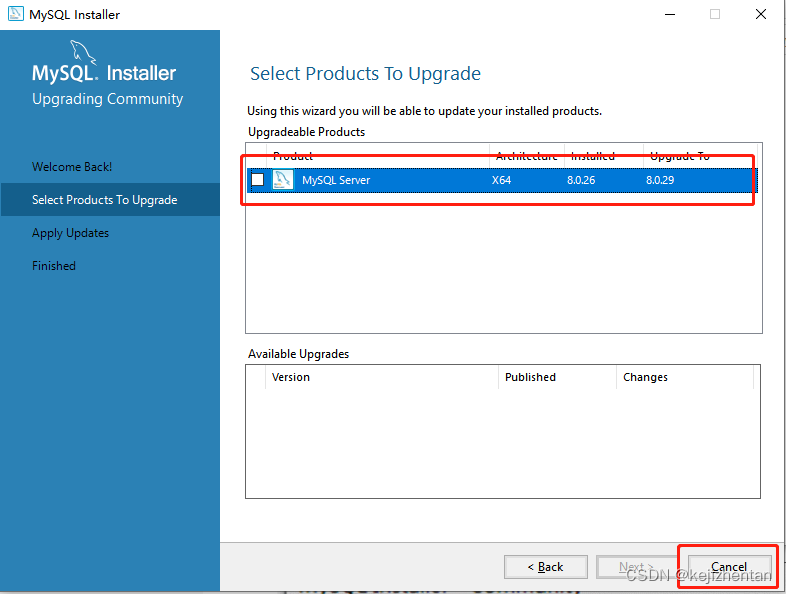Click the X64 architecture cell
The image size is (786, 594).
pyautogui.click(x=501, y=180)
